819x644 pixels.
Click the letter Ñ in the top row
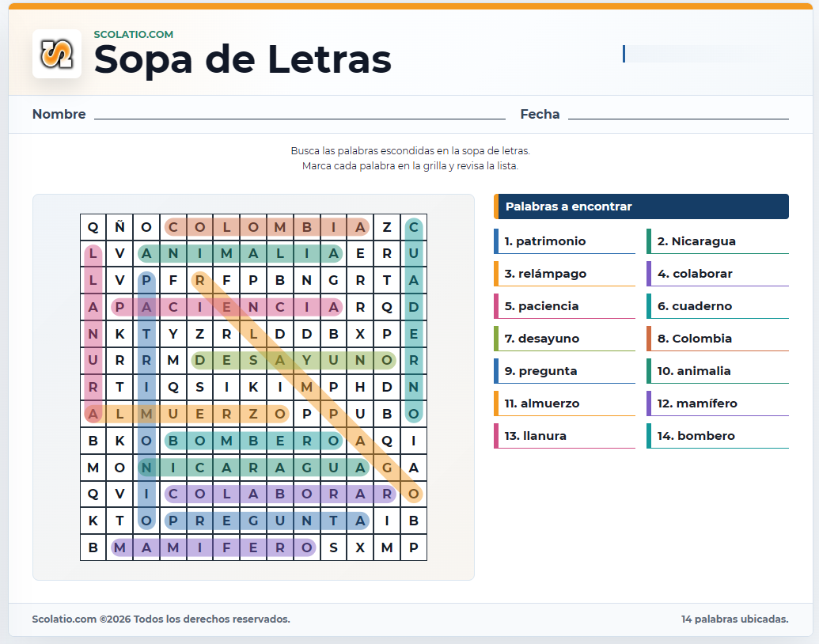pyautogui.click(x=119, y=227)
